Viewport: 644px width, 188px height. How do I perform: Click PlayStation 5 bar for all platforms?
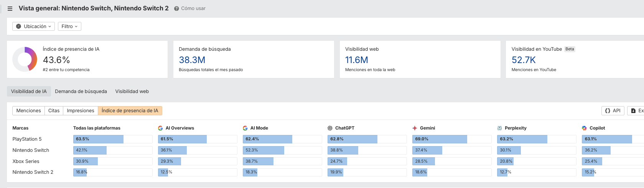99,139
